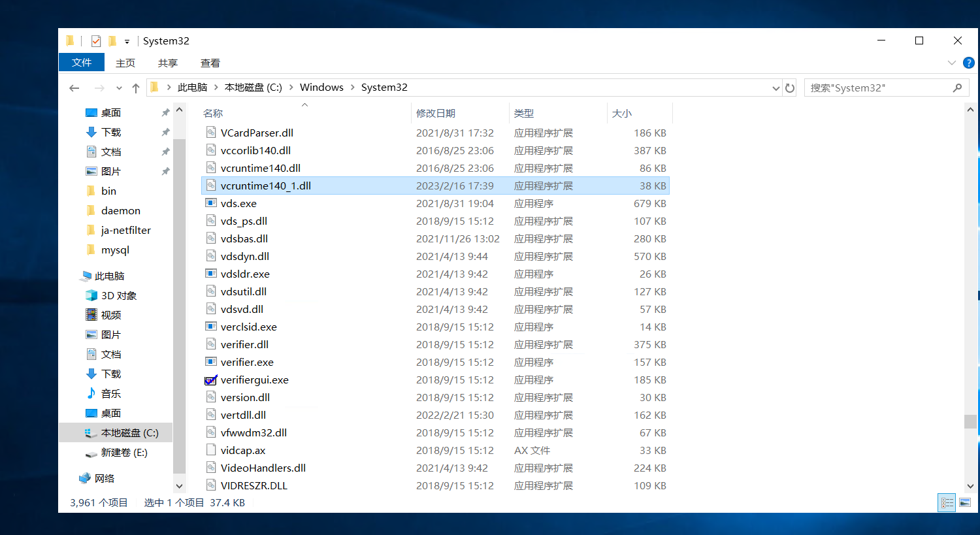The image size is (980, 535).
Task: Select the VideoHandlers.dll file name
Action: pos(263,468)
